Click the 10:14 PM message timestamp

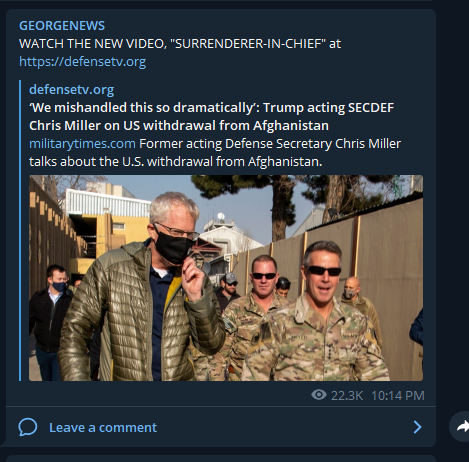tap(398, 396)
